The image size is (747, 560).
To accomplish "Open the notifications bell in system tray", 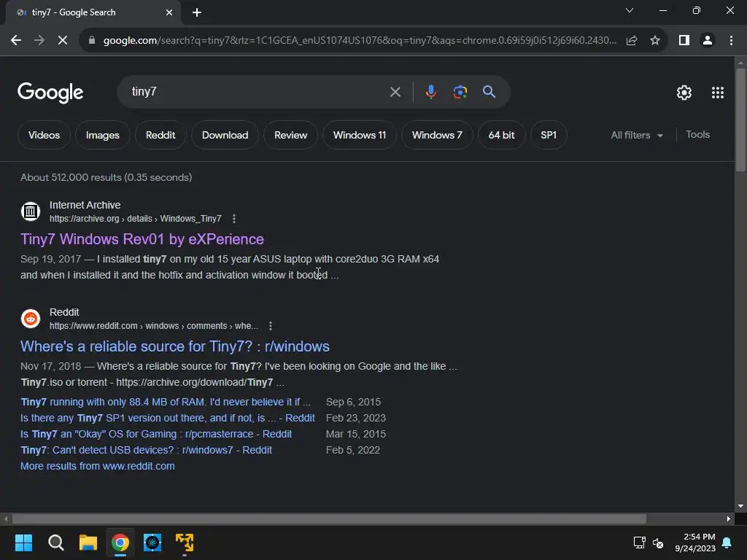I will pyautogui.click(x=727, y=542).
